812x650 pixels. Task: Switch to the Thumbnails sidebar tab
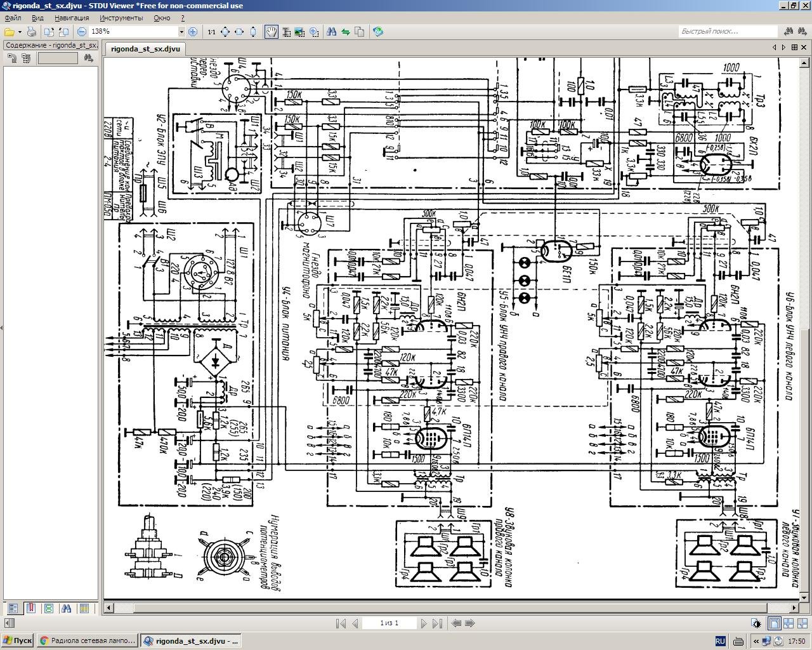48,608
